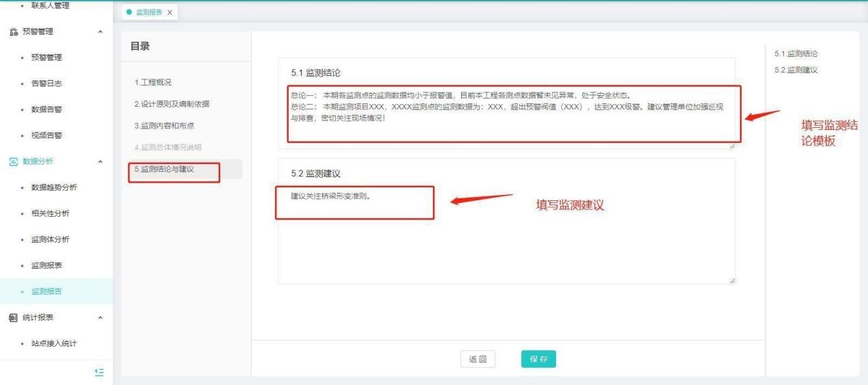Click the 保存 button
This screenshot has height=385, width=868.
click(538, 359)
